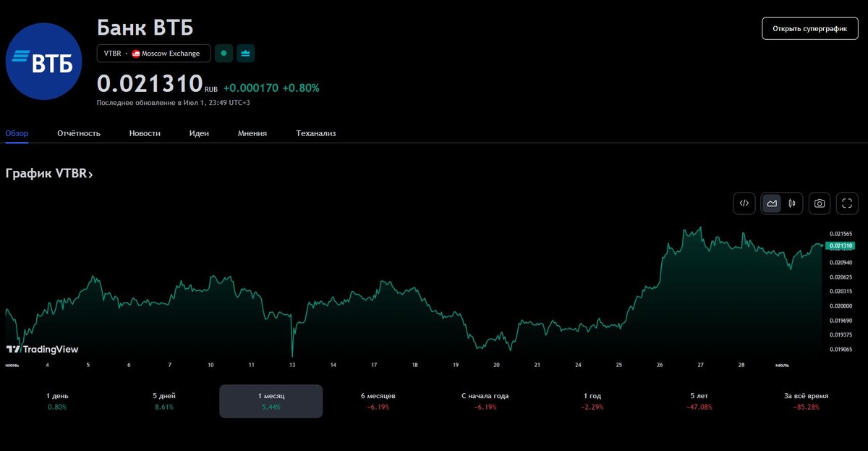Screen dimensions: 868x451
Task: Click the +0.80% price change text
Action: pyautogui.click(x=301, y=88)
